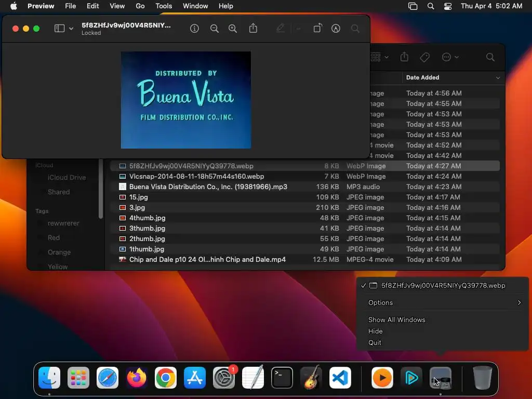The width and height of the screenshot is (532, 399).
Task: Open the Inspector info button in Preview
Action: coord(194,29)
